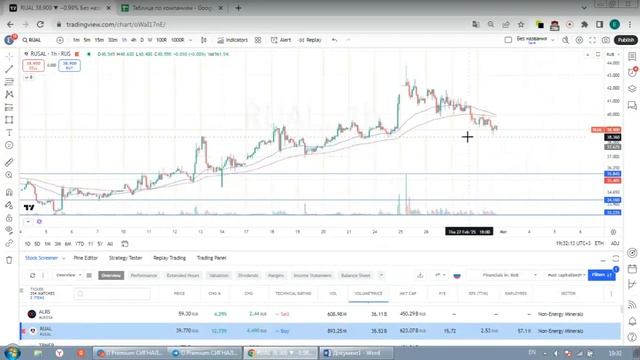Add a symbol to compare via plus icon
This screenshot has width=640, height=360.
(x=60, y=40)
